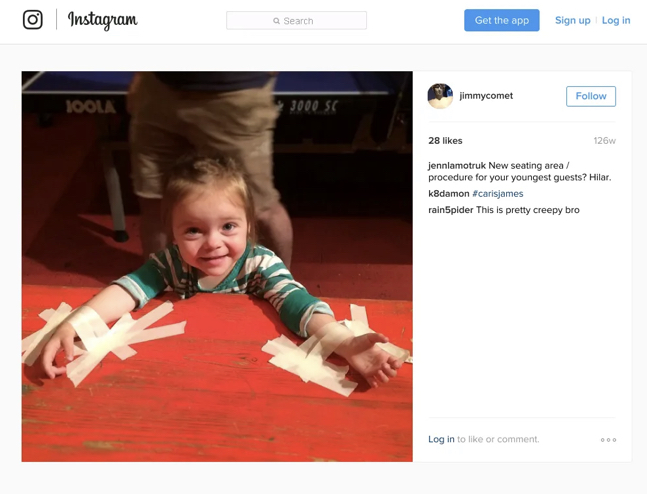Click the main post photo

click(x=217, y=266)
